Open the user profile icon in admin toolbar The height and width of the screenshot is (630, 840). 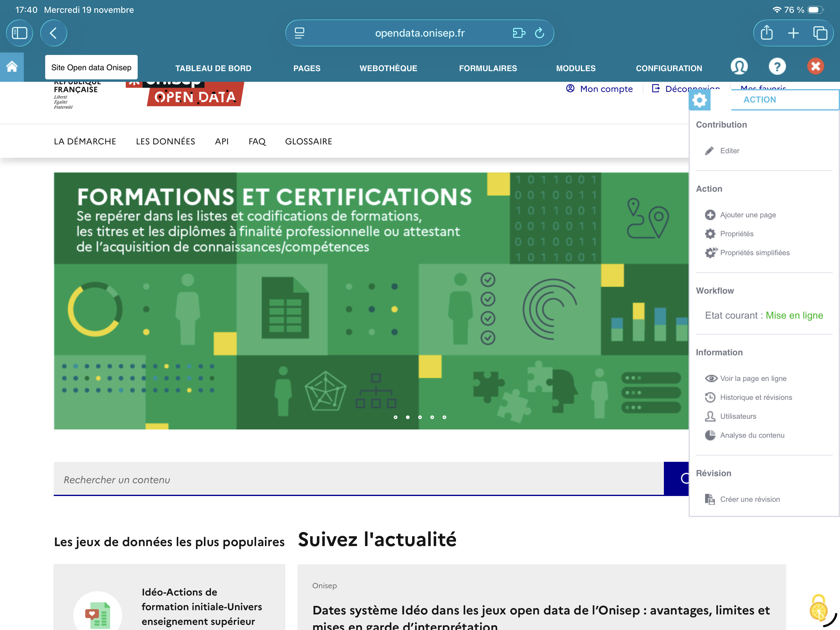(739, 67)
